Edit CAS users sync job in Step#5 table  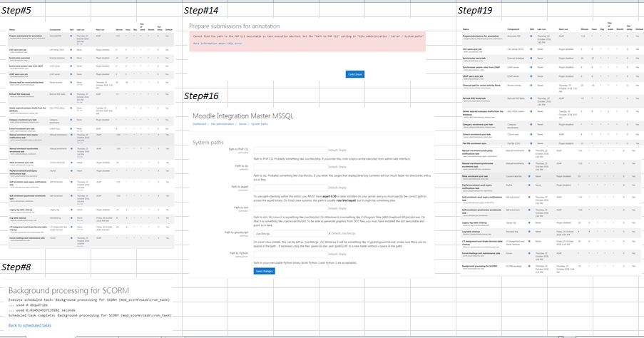(x=71, y=50)
